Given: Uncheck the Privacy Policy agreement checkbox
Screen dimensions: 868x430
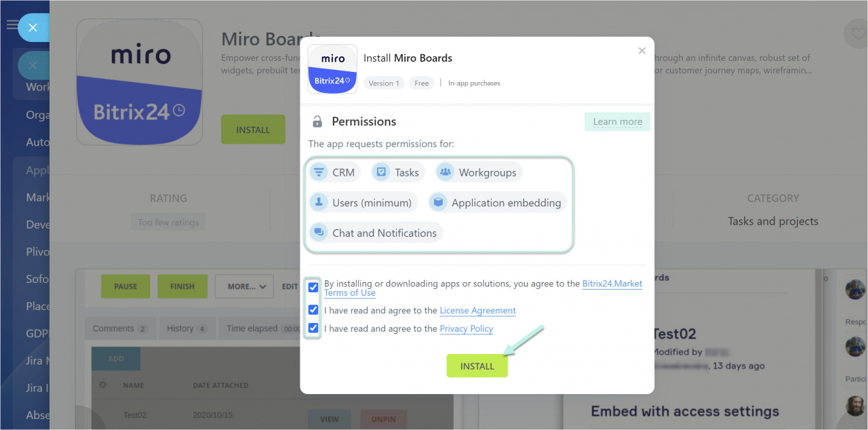Looking at the screenshot, I should pos(313,328).
